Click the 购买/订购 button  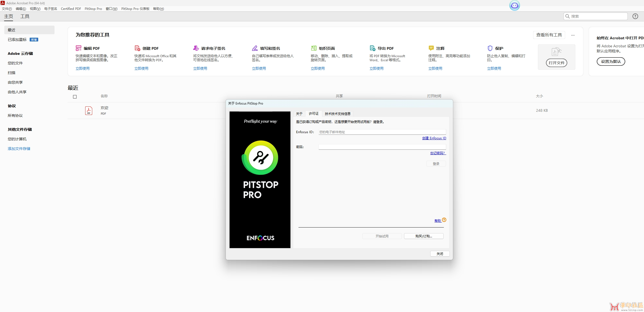[x=424, y=236]
